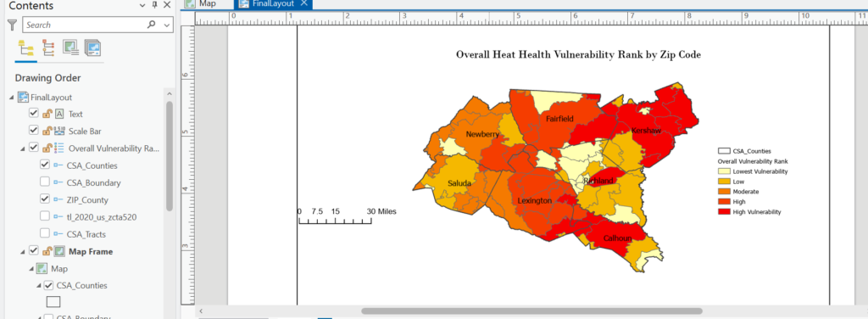
Task: Click the horizontal scrollbar thumb of layout view
Action: [531, 311]
